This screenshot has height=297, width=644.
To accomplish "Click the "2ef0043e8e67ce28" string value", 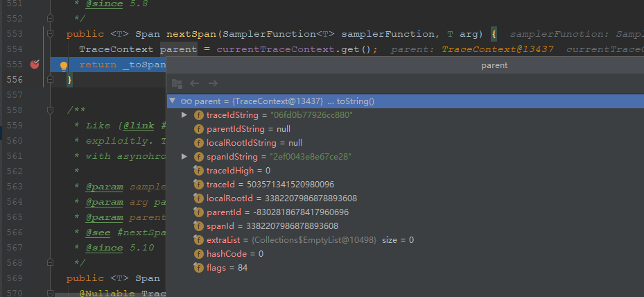I will [x=310, y=157].
